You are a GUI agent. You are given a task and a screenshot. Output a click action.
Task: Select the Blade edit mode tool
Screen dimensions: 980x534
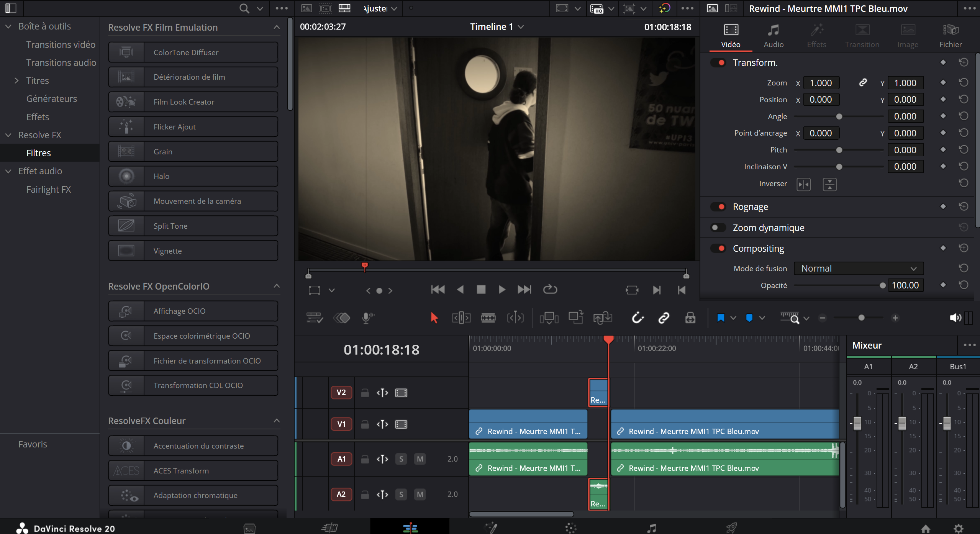click(x=488, y=318)
